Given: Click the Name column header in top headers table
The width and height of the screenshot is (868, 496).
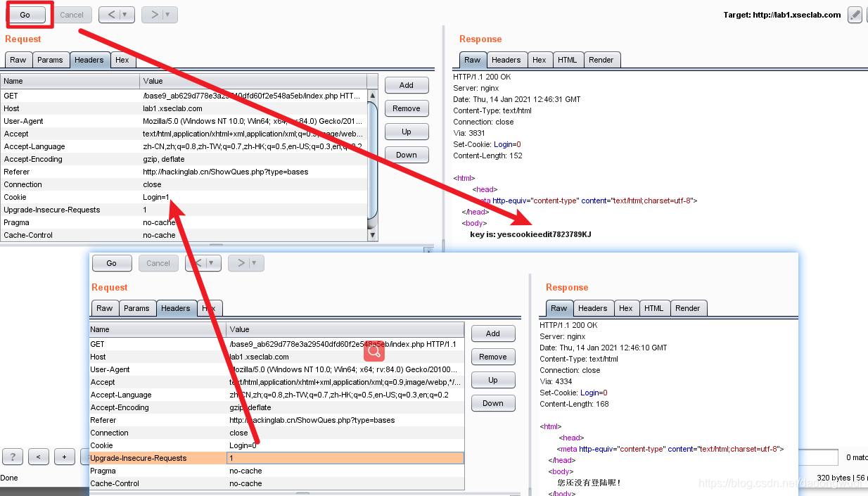Looking at the screenshot, I should click(x=70, y=81).
